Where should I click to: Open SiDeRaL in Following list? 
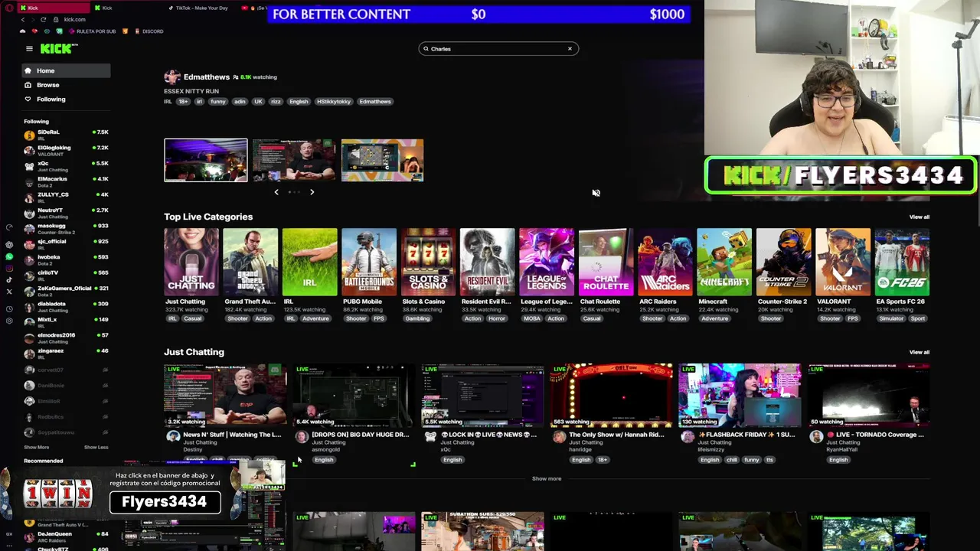click(66, 135)
